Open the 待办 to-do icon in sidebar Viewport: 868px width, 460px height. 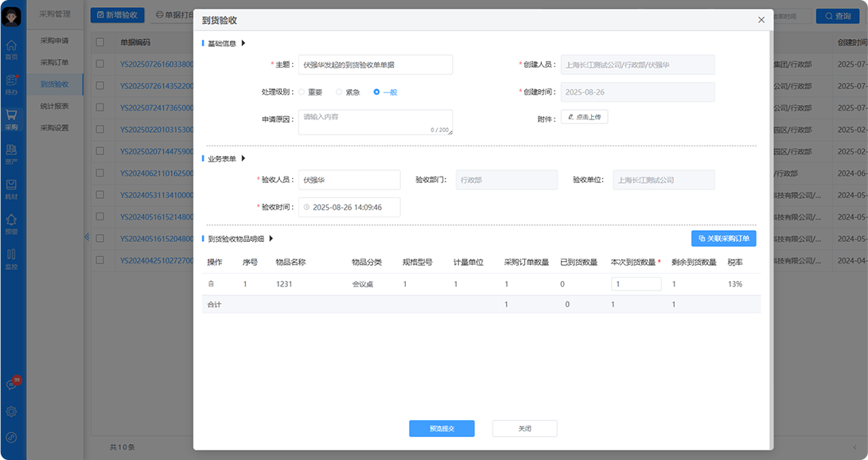(12, 83)
